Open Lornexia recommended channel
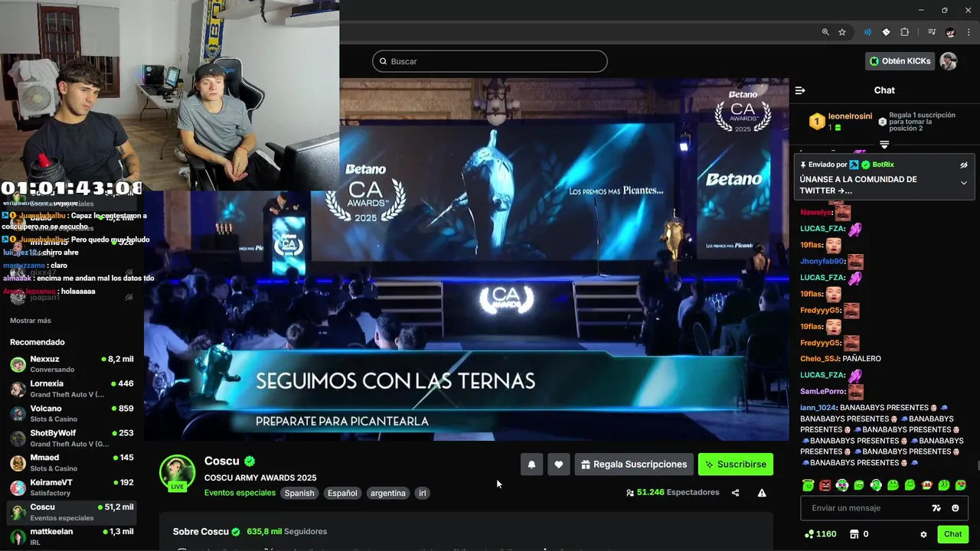 (72, 388)
